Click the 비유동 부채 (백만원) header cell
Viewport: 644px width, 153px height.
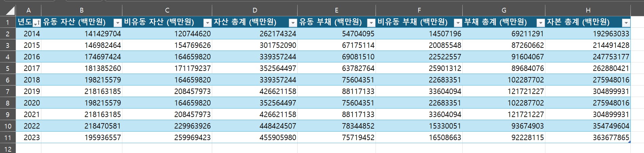pyautogui.click(x=419, y=22)
